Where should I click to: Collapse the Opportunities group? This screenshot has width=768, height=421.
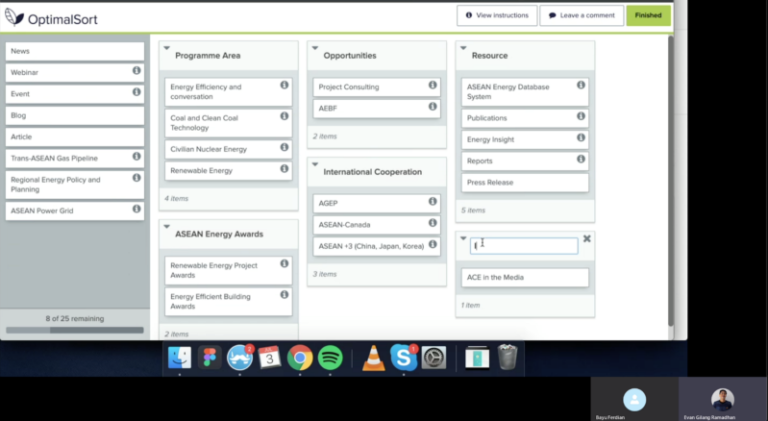[x=314, y=47]
